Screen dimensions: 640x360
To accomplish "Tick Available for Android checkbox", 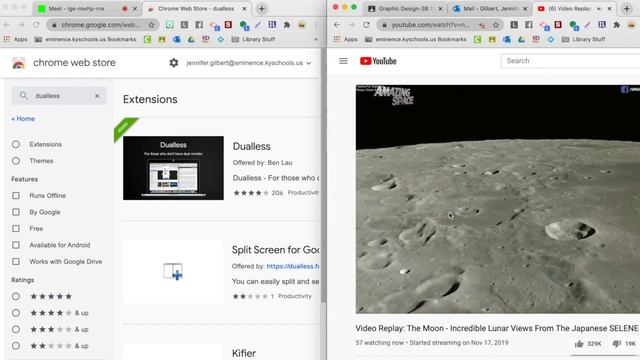I will pyautogui.click(x=16, y=245).
